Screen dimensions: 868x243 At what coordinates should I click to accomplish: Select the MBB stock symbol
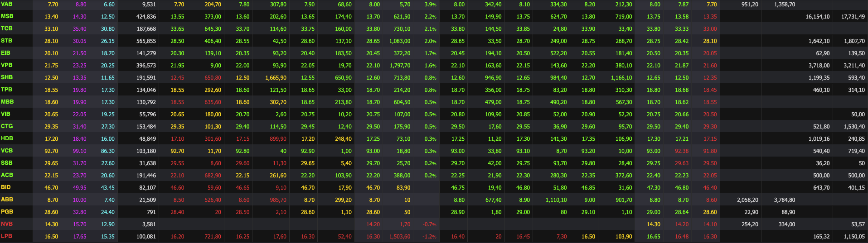tap(7, 102)
